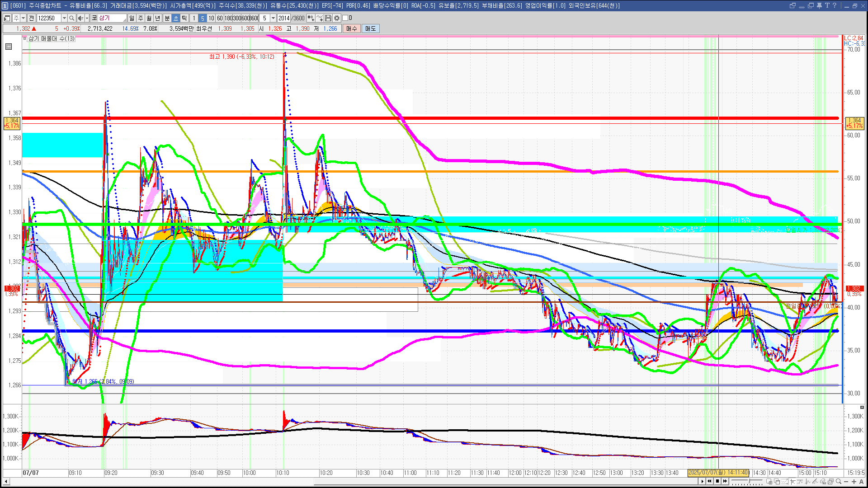Open the chart settings gear icon

337,18
